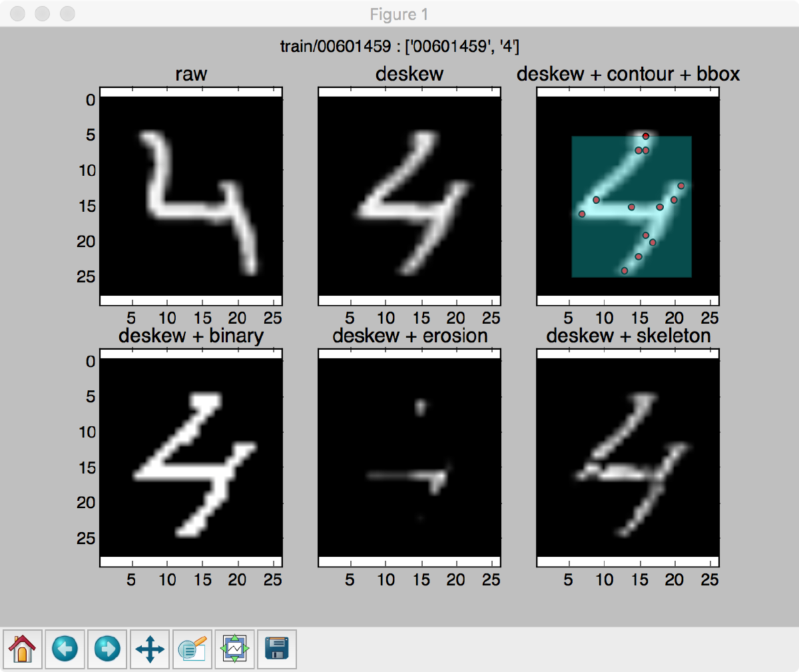799x672 pixels.
Task: Open the deskew + binary subplot image
Action: pyautogui.click(x=190, y=458)
